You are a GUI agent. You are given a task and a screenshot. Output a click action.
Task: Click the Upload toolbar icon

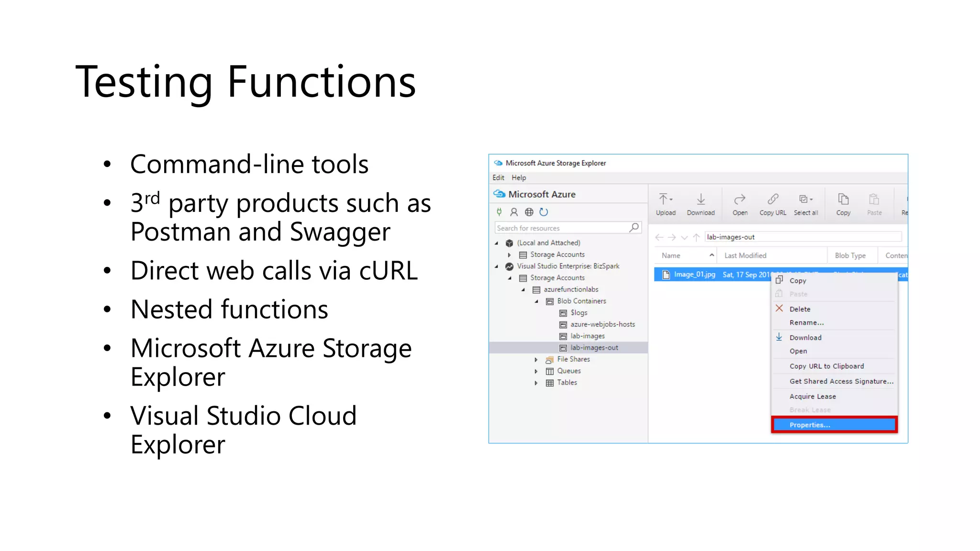(665, 204)
